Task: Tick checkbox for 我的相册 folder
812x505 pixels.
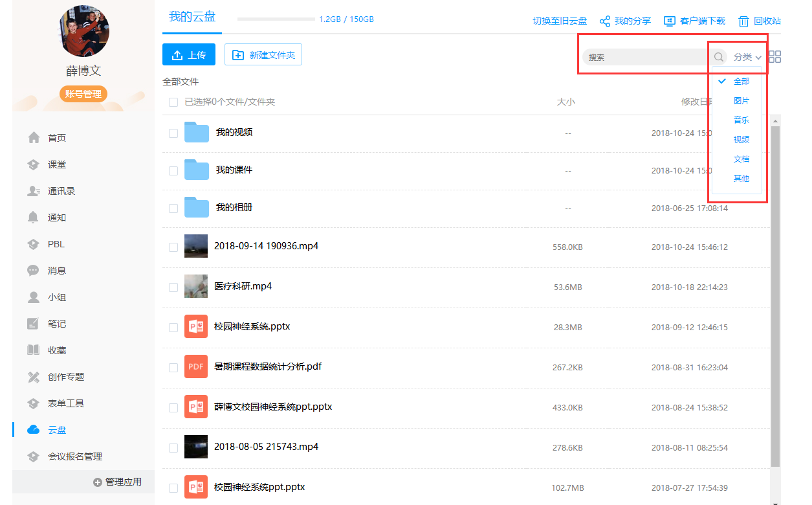Action: [x=173, y=208]
